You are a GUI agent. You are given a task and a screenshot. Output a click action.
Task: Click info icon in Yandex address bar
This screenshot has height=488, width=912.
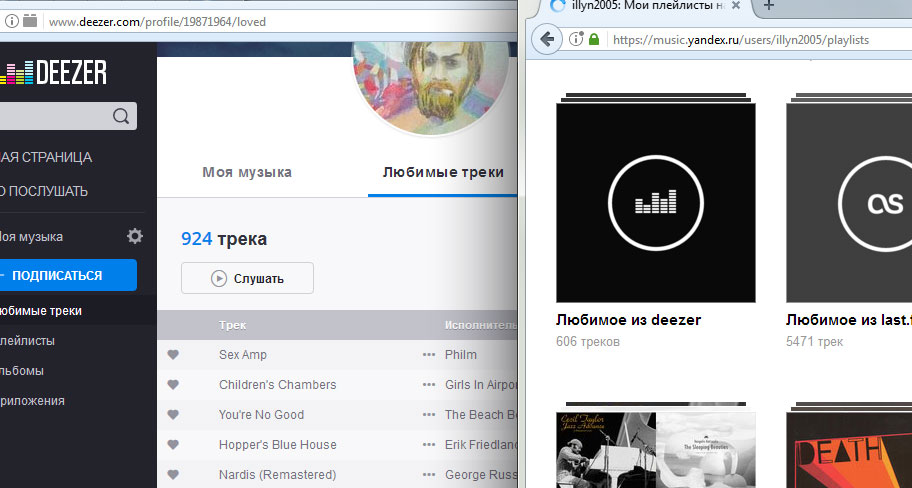click(x=576, y=40)
